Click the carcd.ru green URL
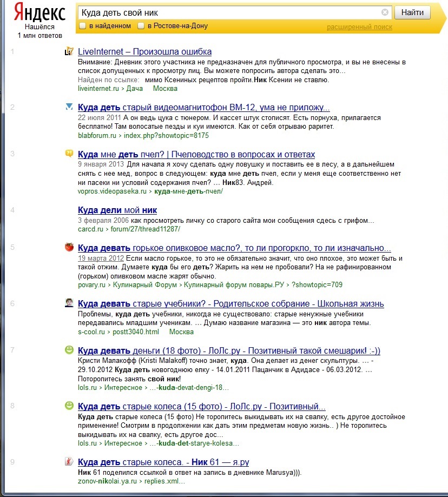The image size is (448, 497). [90, 229]
